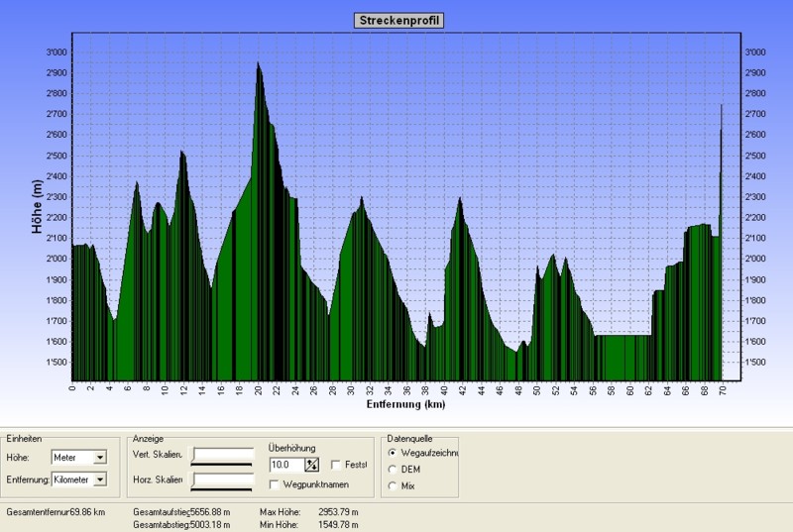Enable the Wegpunktnamen checkbox

tap(275, 483)
